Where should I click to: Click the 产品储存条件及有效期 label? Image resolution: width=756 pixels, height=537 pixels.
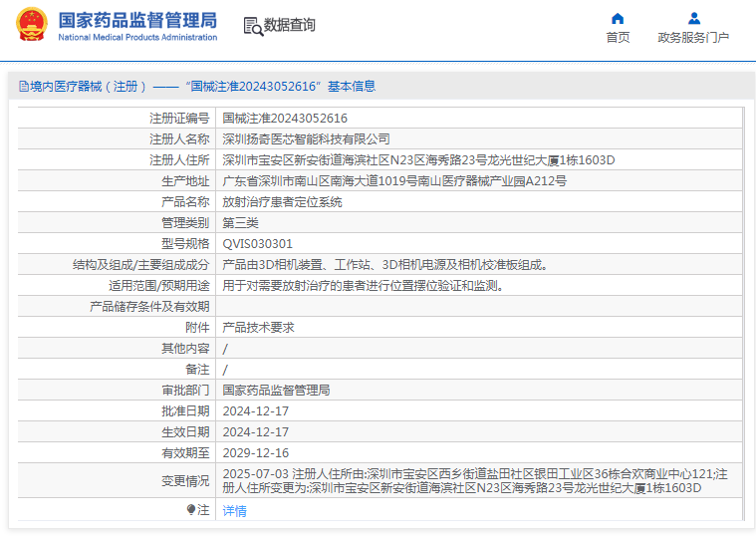149,307
